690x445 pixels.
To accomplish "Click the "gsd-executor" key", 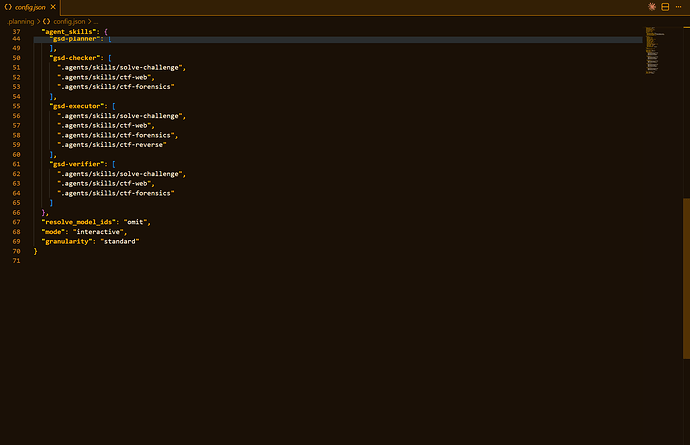I will pos(77,106).
